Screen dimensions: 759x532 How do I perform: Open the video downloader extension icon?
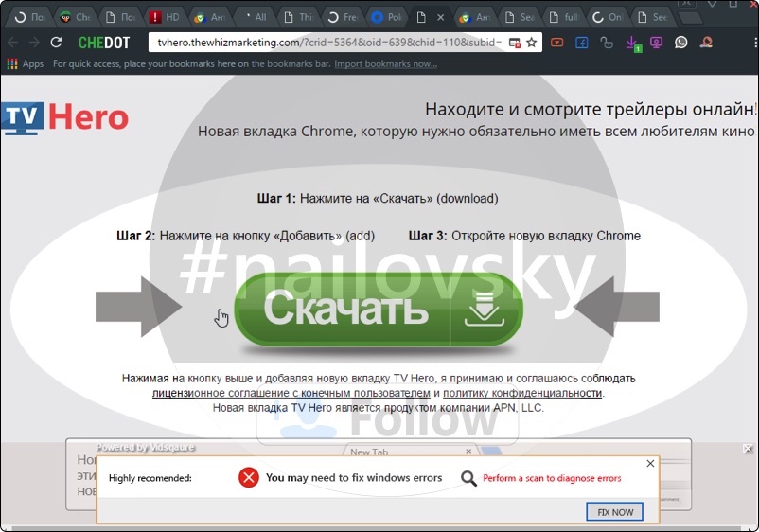[557, 43]
